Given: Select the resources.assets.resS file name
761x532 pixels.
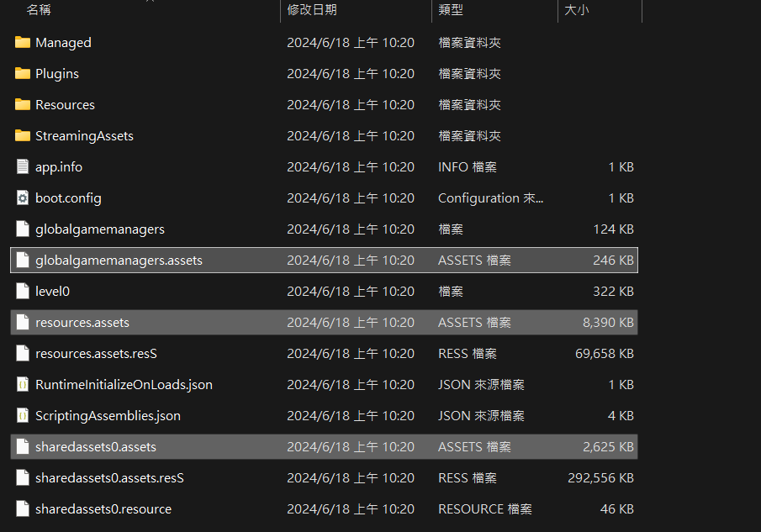Looking at the screenshot, I should click(x=98, y=354).
